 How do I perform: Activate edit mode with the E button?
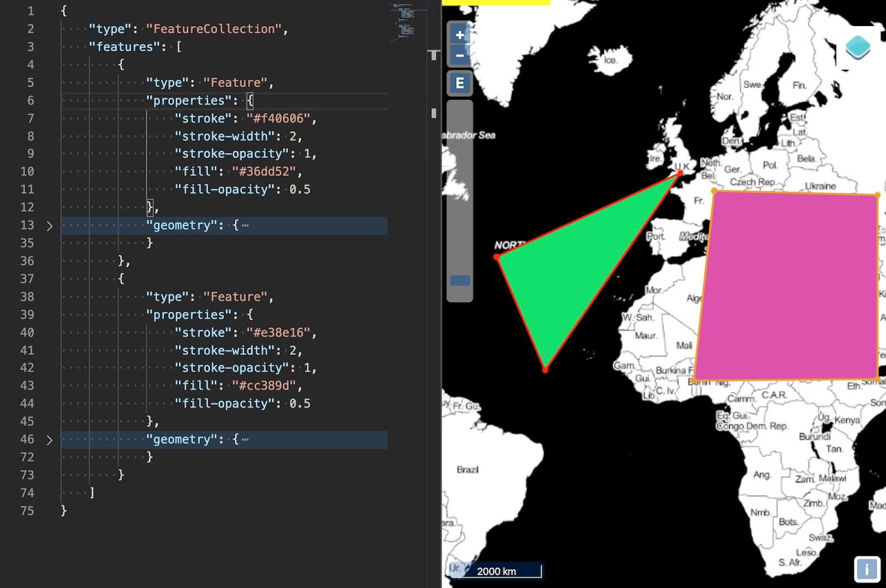pos(459,82)
